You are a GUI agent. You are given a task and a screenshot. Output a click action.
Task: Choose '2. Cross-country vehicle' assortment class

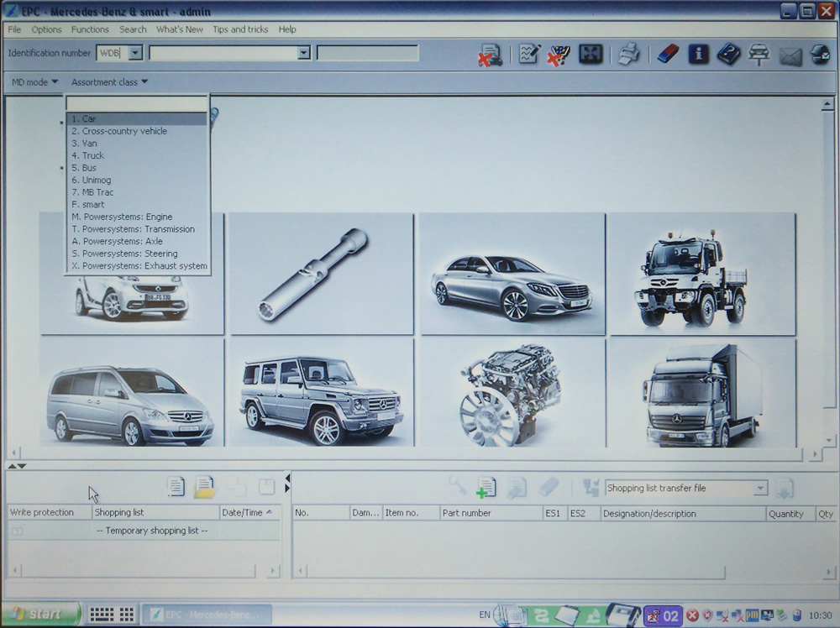coord(137,131)
